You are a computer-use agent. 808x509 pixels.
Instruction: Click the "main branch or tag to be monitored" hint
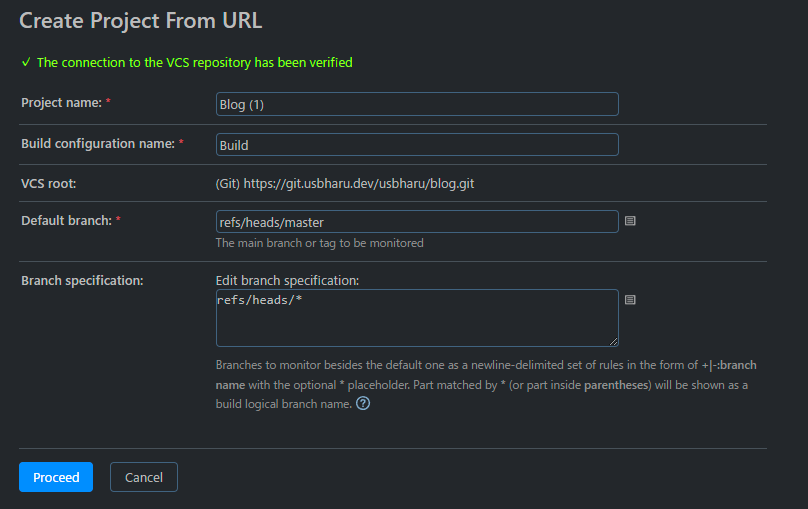(319, 243)
